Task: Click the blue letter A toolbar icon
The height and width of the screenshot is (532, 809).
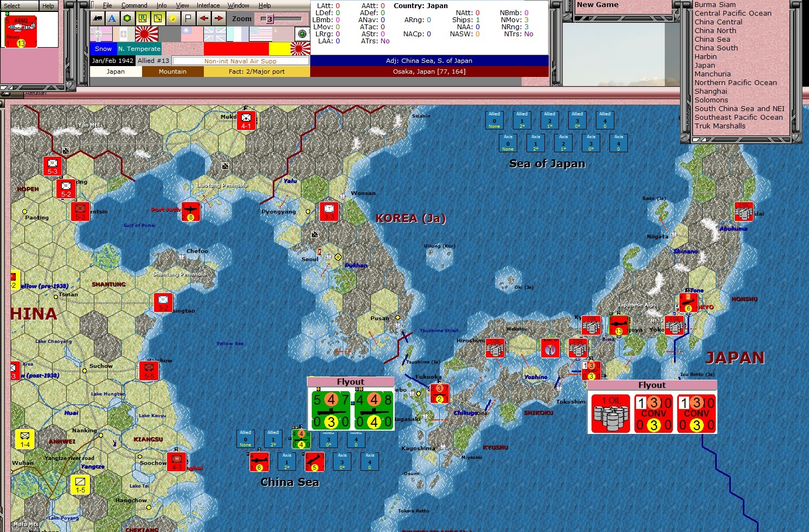Action: point(112,18)
